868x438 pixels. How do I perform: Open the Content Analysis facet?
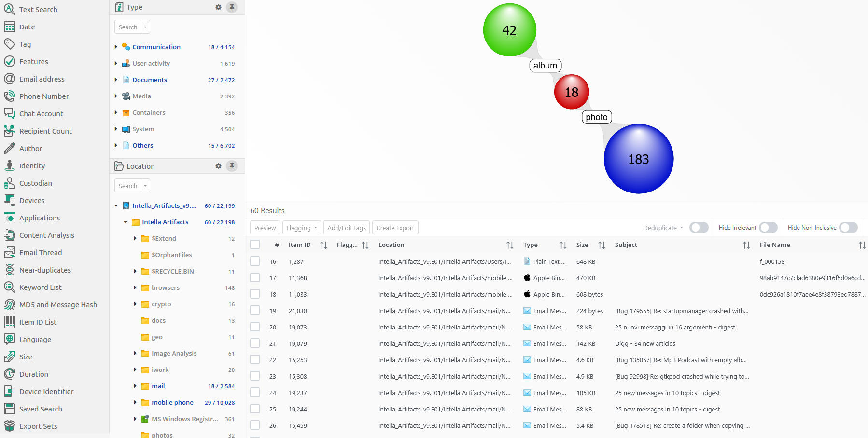pos(46,235)
